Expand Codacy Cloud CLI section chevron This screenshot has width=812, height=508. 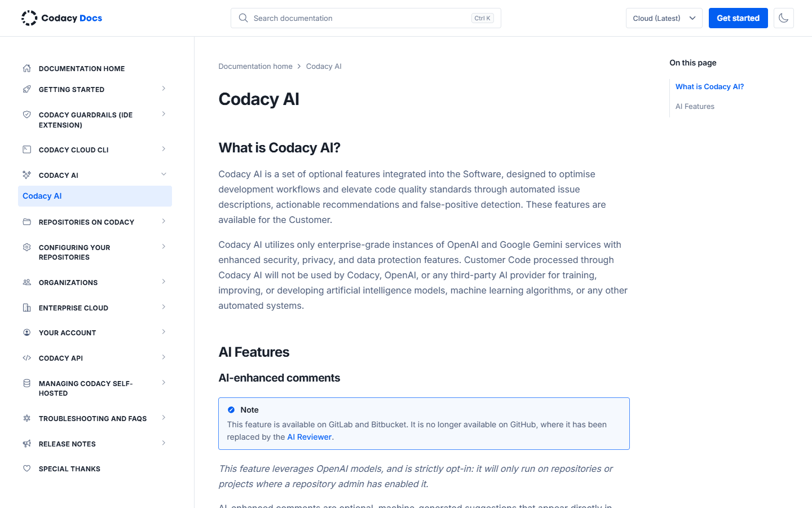click(x=164, y=149)
